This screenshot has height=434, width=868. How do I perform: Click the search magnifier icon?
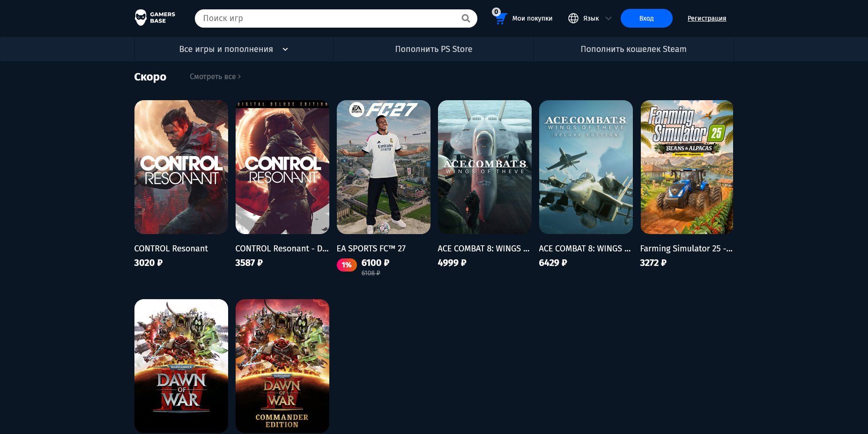[466, 18]
